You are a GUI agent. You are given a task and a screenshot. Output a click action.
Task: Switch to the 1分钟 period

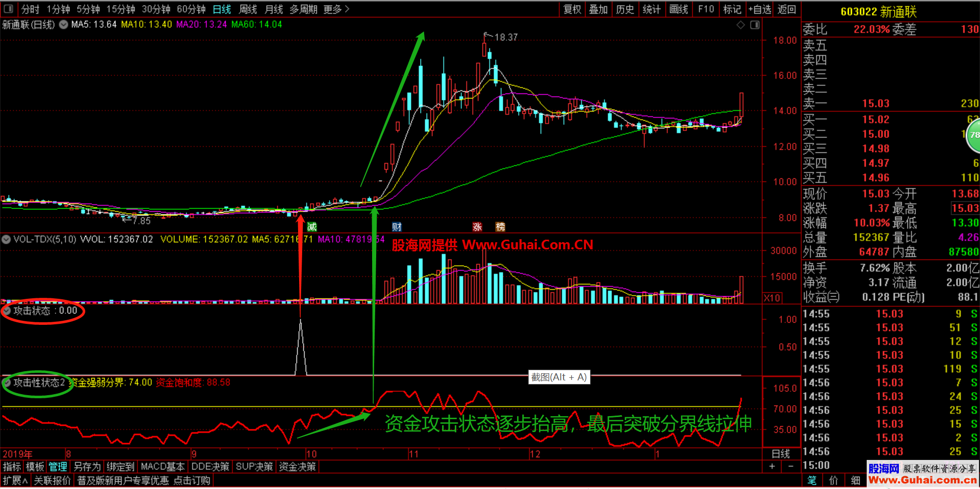pos(58,9)
